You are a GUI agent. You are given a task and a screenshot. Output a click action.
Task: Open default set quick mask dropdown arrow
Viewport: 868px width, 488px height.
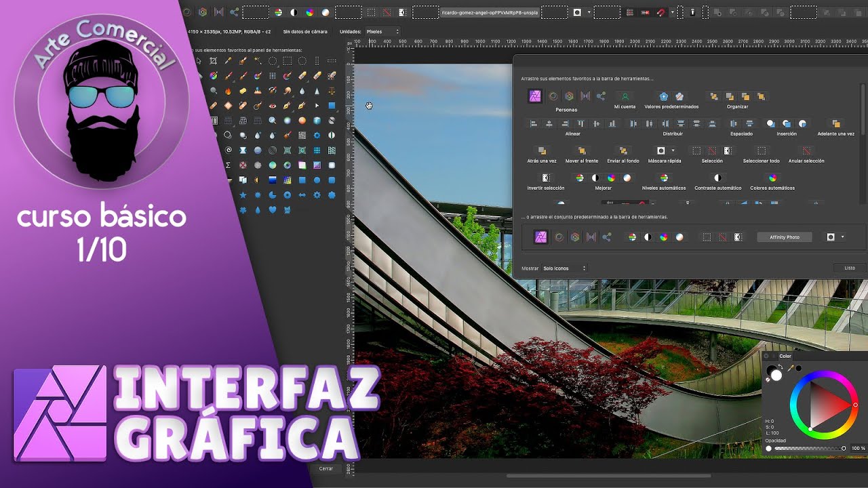click(x=842, y=237)
